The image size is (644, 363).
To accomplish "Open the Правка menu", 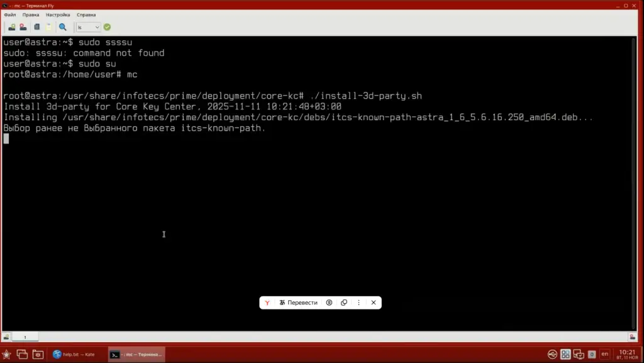I will (x=30, y=14).
